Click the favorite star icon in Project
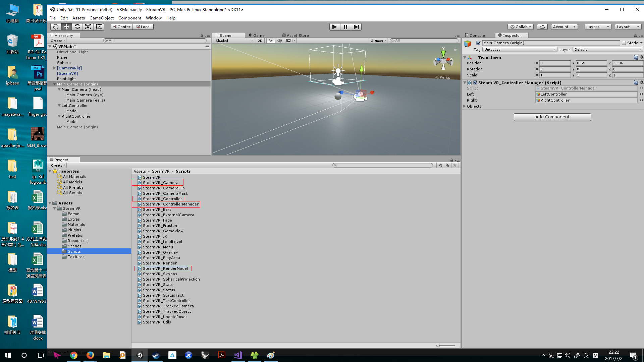The image size is (644, 362). click(455, 165)
